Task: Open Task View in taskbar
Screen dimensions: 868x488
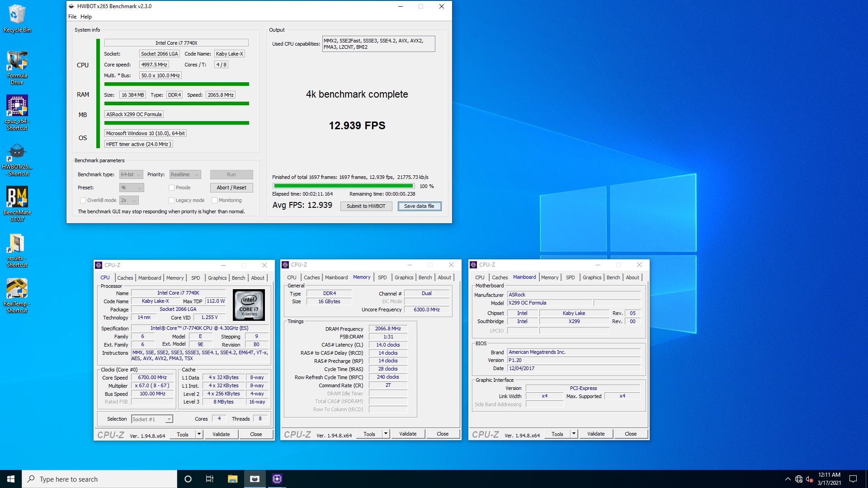Action: (210, 479)
